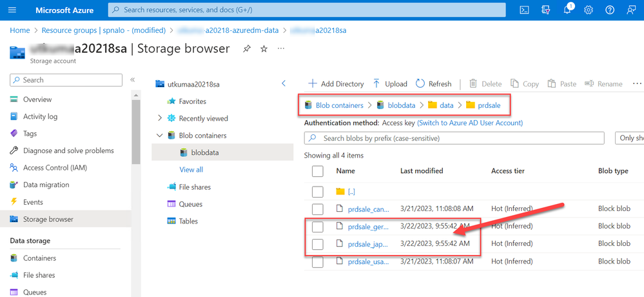Tick the checkbox for the prdsale_ger row
The image size is (644, 297).
[317, 227]
